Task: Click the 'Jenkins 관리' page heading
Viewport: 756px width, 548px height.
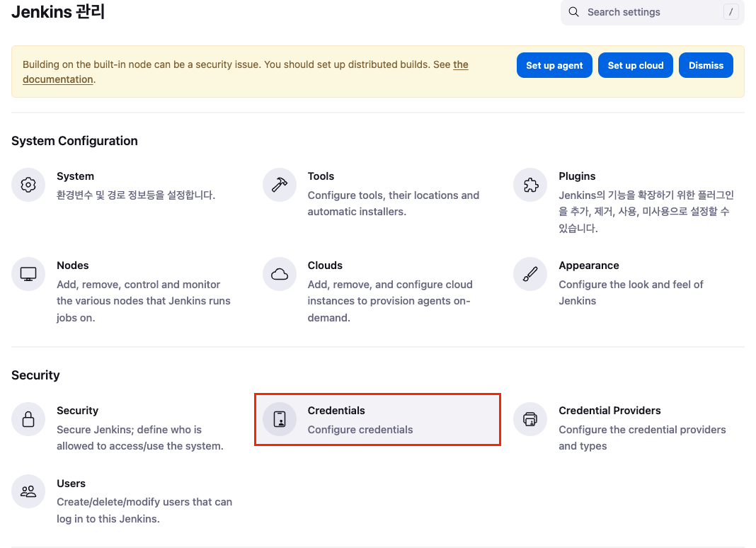Action: click(x=58, y=11)
